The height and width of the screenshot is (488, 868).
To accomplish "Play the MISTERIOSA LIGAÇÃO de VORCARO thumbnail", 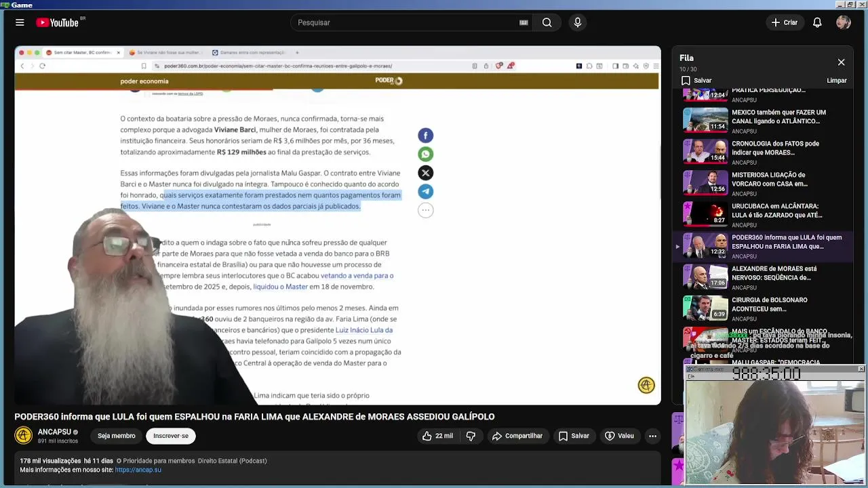I will 705,182.
